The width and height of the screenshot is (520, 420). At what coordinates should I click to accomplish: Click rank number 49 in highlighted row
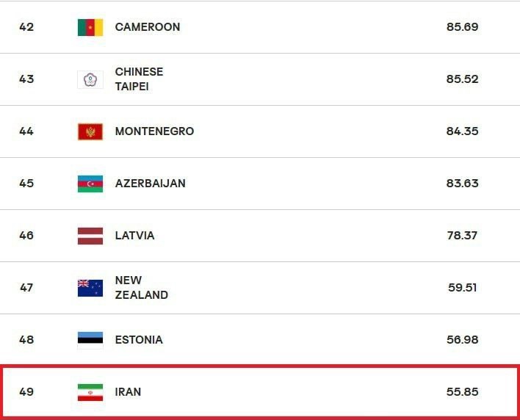[x=26, y=392]
